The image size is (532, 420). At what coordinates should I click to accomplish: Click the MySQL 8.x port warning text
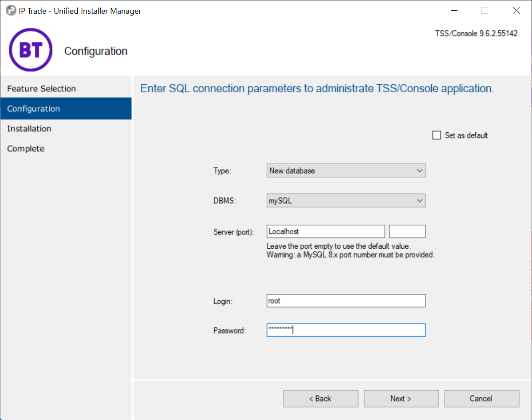(x=351, y=255)
